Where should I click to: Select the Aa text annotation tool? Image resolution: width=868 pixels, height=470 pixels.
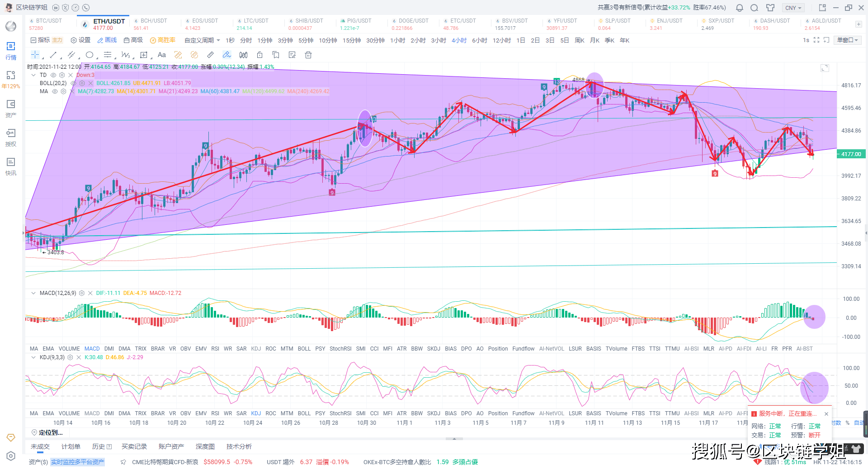(x=162, y=55)
